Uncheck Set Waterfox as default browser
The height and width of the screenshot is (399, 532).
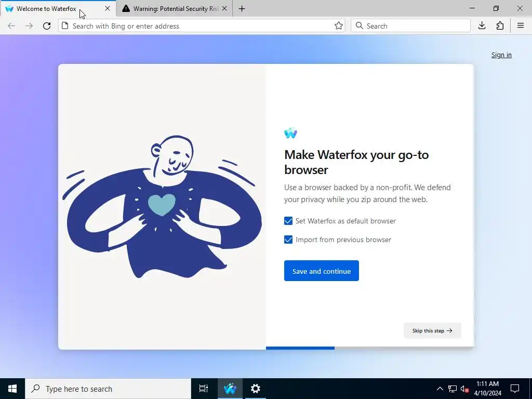tap(288, 221)
